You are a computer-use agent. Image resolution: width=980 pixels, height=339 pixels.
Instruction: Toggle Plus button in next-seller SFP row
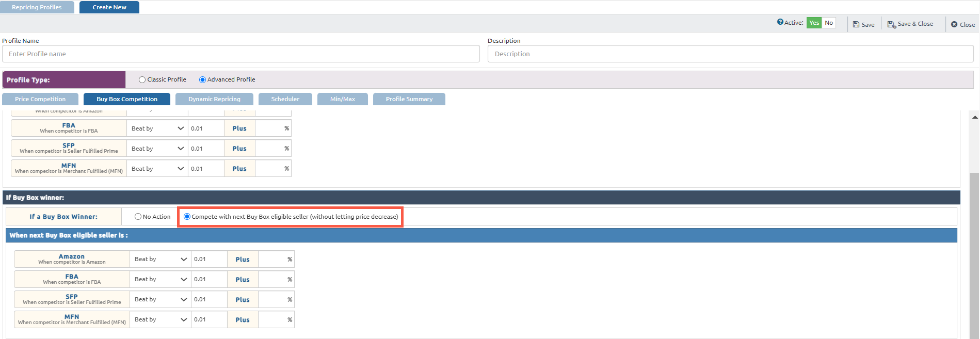[x=243, y=299]
